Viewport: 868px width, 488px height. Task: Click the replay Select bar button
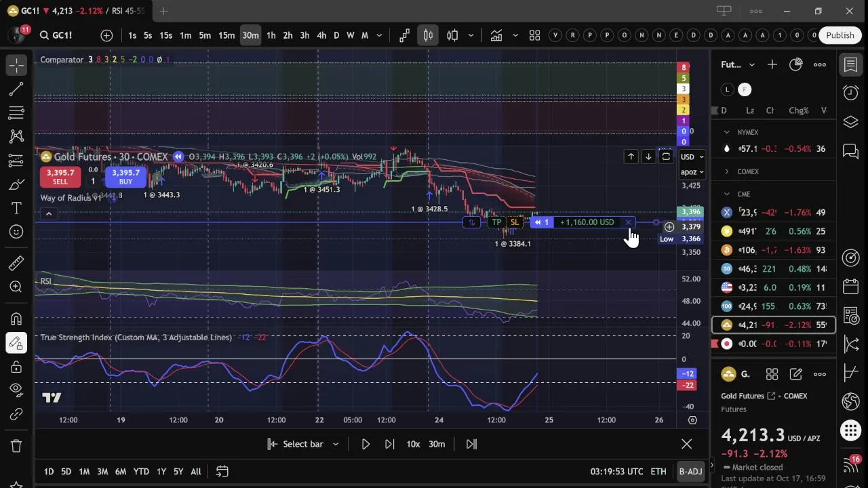point(296,444)
